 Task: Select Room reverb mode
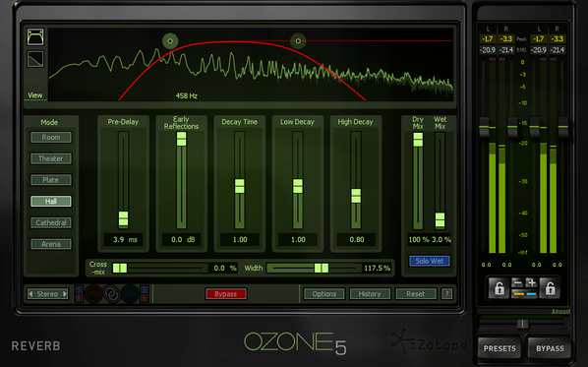[50, 138]
